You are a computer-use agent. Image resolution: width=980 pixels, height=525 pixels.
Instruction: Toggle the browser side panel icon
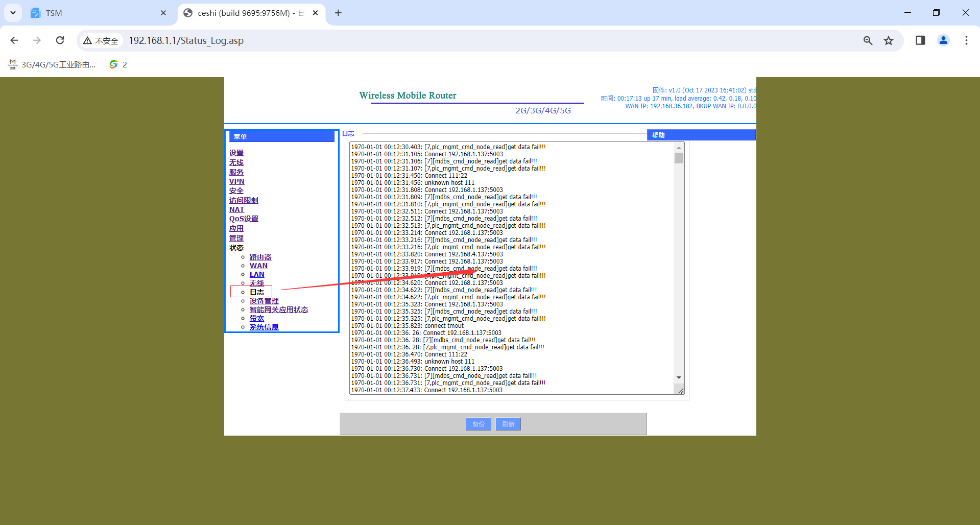920,40
